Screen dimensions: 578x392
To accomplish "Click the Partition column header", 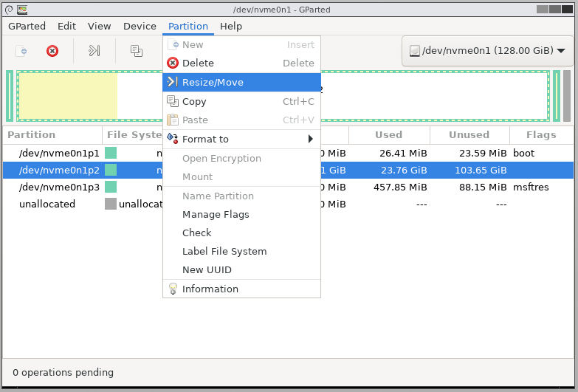I will 52,135.
